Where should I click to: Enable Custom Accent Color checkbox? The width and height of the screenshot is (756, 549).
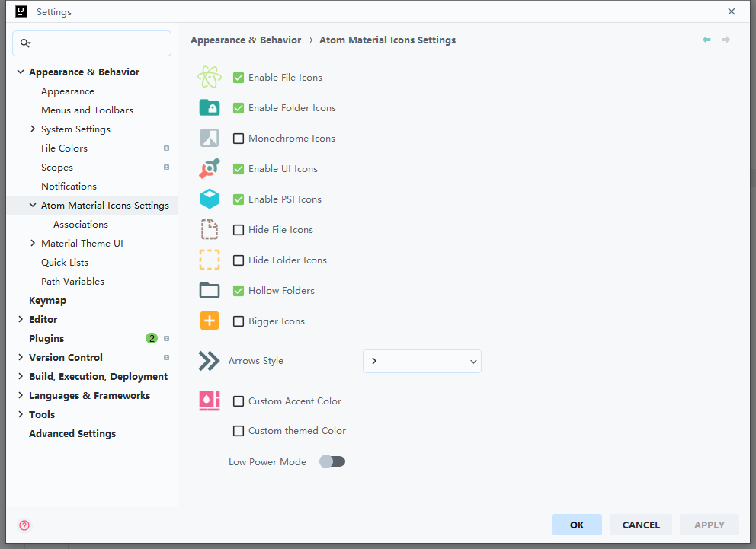tap(239, 401)
